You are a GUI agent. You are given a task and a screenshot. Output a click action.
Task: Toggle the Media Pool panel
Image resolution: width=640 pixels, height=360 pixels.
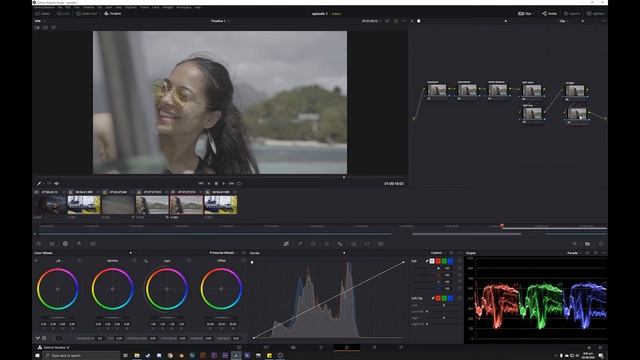(x=87, y=13)
